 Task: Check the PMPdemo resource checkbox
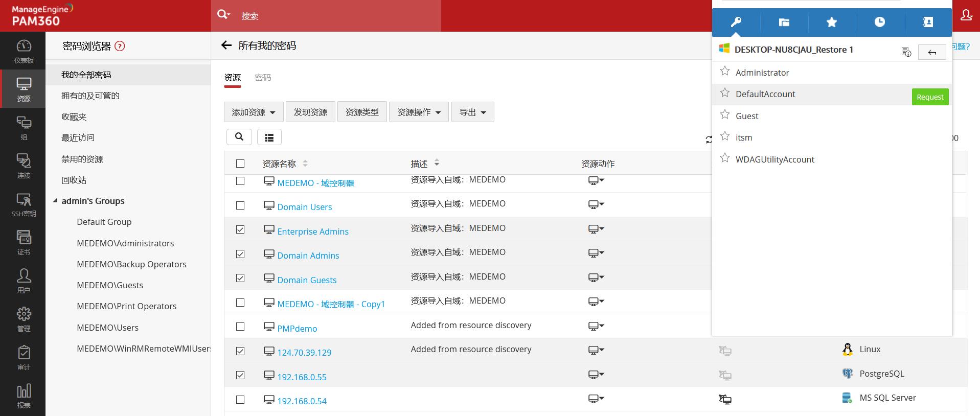pos(240,327)
